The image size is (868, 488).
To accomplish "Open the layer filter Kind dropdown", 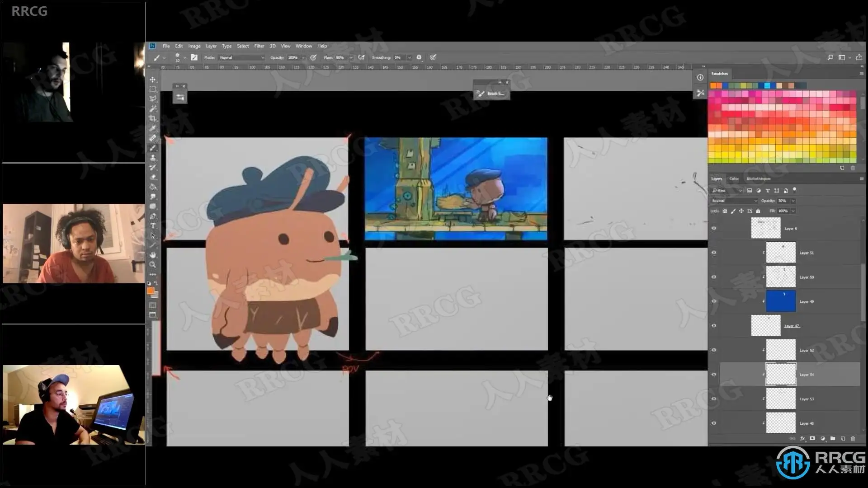I will (x=727, y=191).
